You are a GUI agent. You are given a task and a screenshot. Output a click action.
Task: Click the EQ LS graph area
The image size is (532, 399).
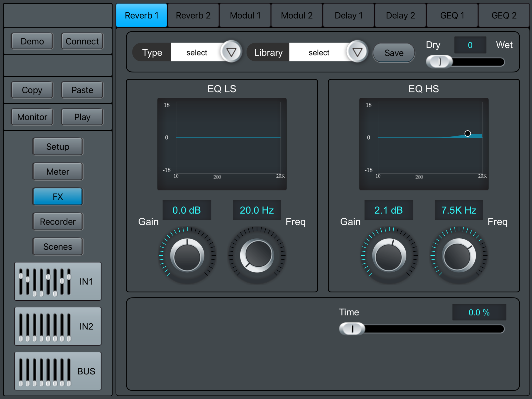(x=222, y=144)
